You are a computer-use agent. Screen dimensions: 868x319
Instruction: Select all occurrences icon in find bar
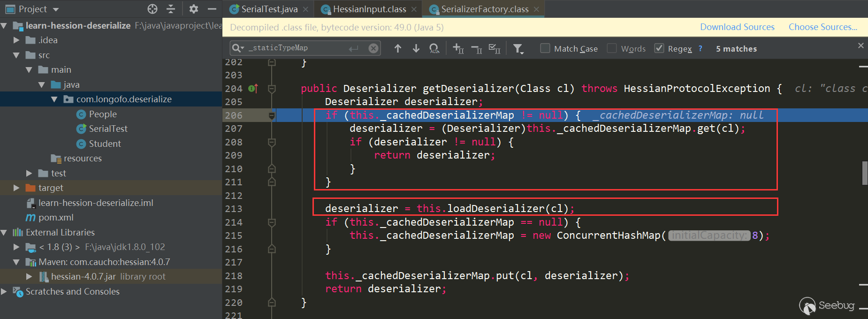[x=495, y=48]
